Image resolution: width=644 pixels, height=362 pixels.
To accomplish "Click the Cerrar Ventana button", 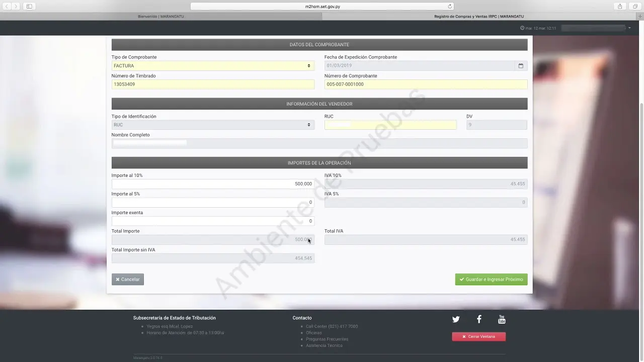I will pyautogui.click(x=478, y=337).
